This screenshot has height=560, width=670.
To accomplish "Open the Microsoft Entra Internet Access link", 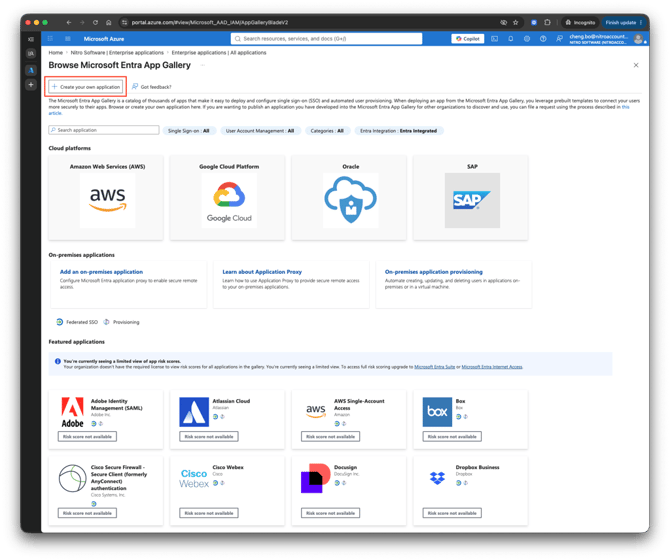I will [x=492, y=367].
